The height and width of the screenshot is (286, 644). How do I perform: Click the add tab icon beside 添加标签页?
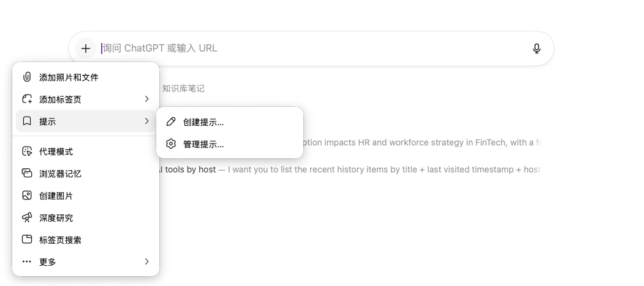(27, 99)
